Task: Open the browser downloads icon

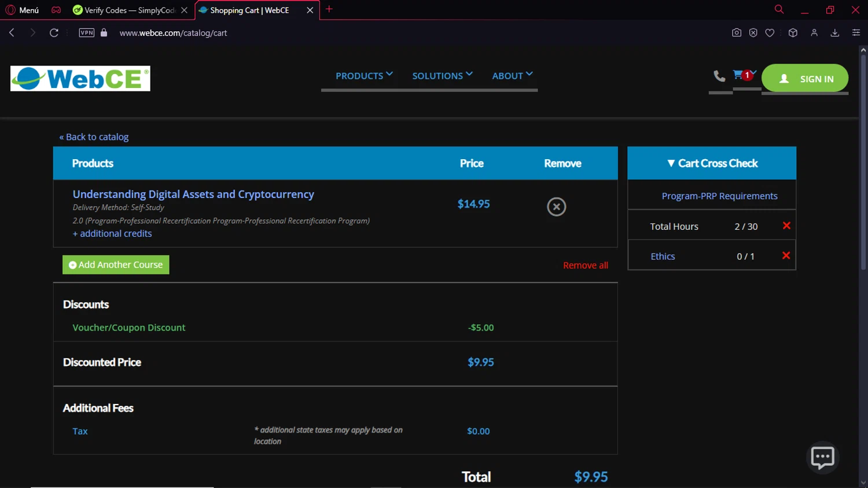Action: (x=834, y=33)
